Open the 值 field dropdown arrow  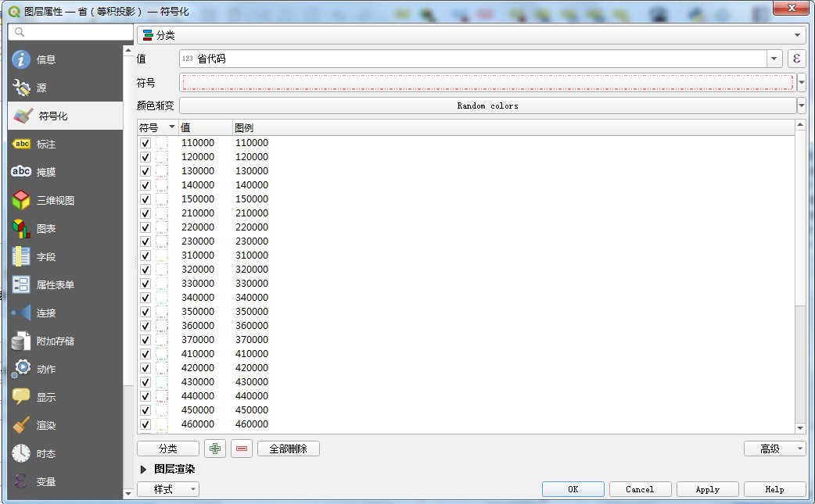click(x=774, y=59)
